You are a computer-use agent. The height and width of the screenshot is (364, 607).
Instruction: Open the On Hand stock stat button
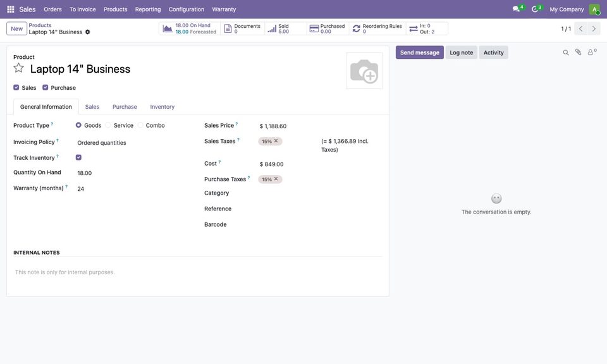(x=190, y=28)
